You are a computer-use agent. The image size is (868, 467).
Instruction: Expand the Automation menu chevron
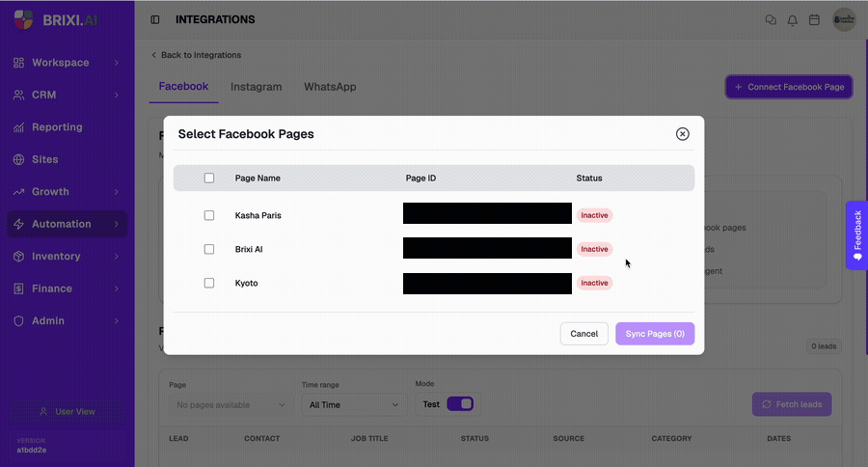(117, 224)
